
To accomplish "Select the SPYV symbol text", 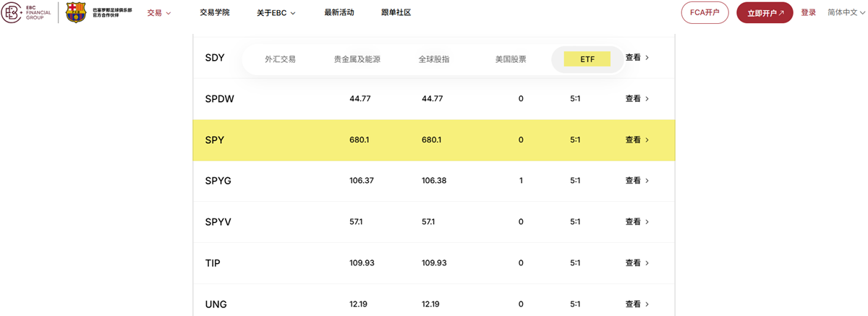I will coord(218,222).
